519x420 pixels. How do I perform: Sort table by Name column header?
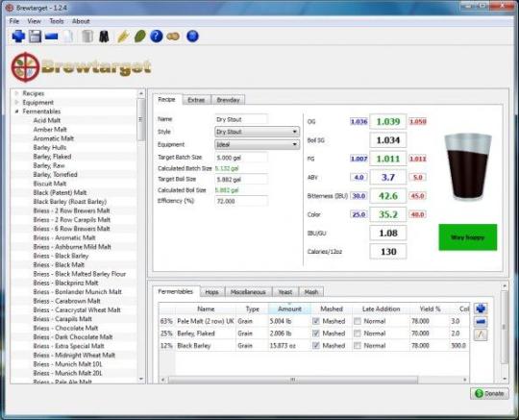point(206,309)
